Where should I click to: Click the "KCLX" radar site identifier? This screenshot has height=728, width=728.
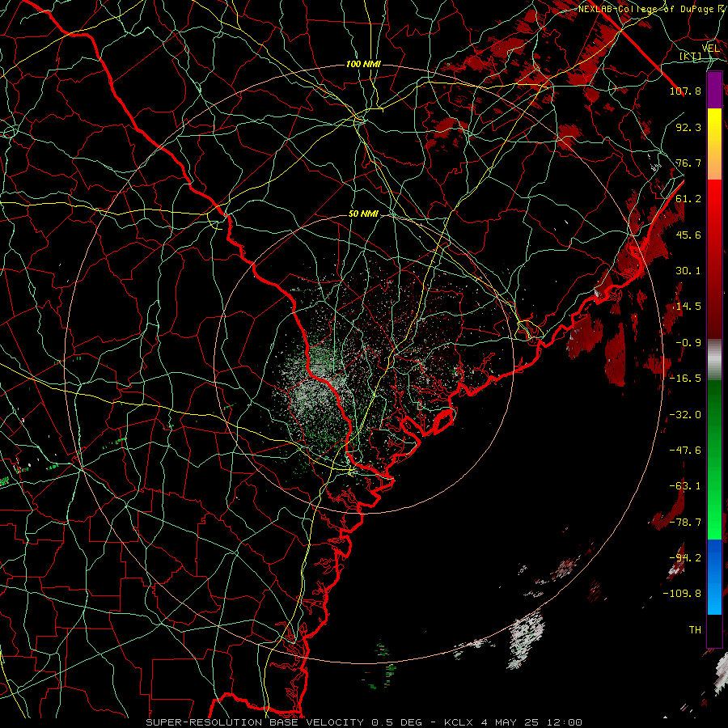[x=460, y=722]
